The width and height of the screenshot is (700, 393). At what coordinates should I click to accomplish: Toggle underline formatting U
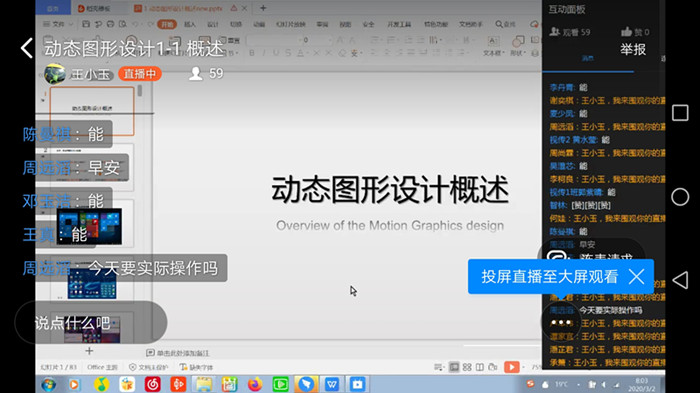pyautogui.click(x=275, y=53)
